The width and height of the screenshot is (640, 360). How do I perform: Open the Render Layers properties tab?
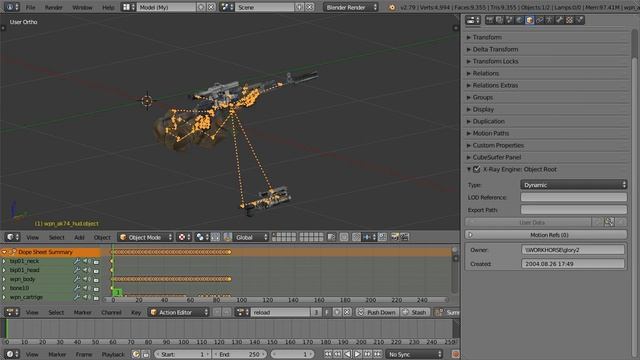click(499, 20)
